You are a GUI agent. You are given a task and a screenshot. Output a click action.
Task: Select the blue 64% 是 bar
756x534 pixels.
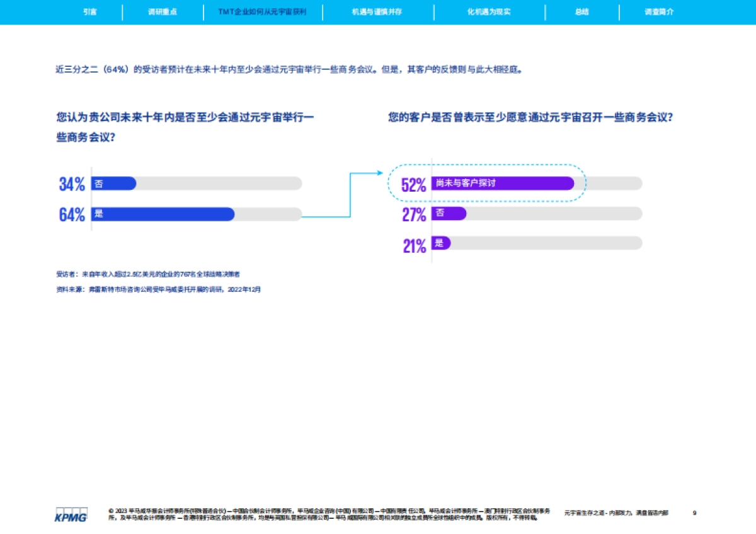164,214
